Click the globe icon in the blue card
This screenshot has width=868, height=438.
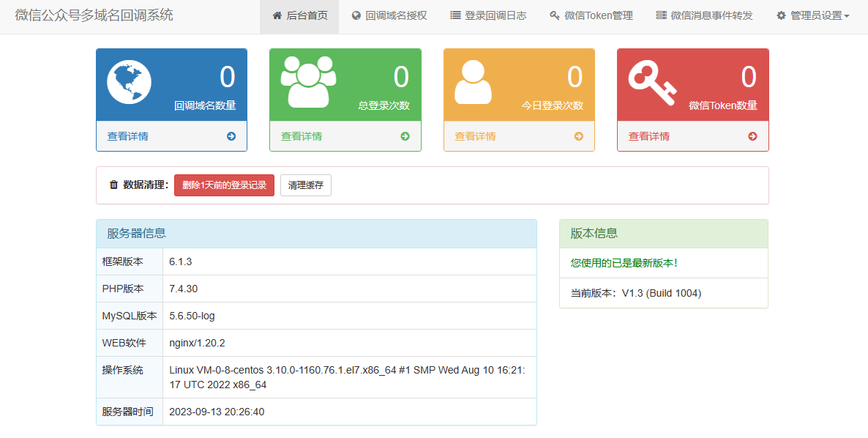[129, 81]
